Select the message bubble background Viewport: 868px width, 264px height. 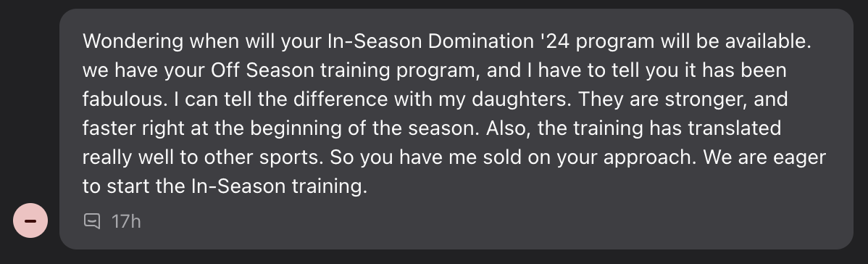(x=456, y=128)
